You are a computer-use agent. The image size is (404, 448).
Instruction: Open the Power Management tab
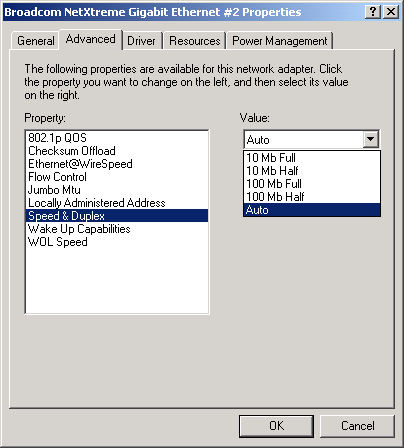pyautogui.click(x=279, y=41)
